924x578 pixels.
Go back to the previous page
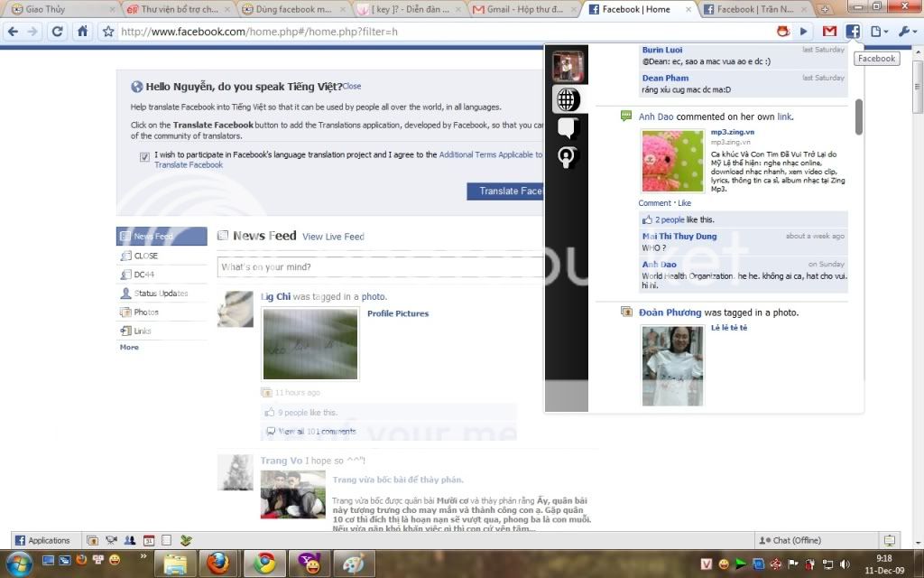click(x=13, y=32)
